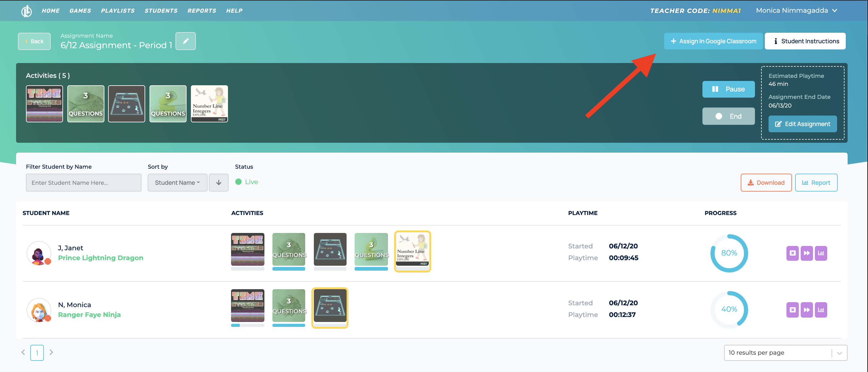This screenshot has width=868, height=372.
Task: Toggle sort direction with the down arrow button
Action: pyautogui.click(x=218, y=183)
